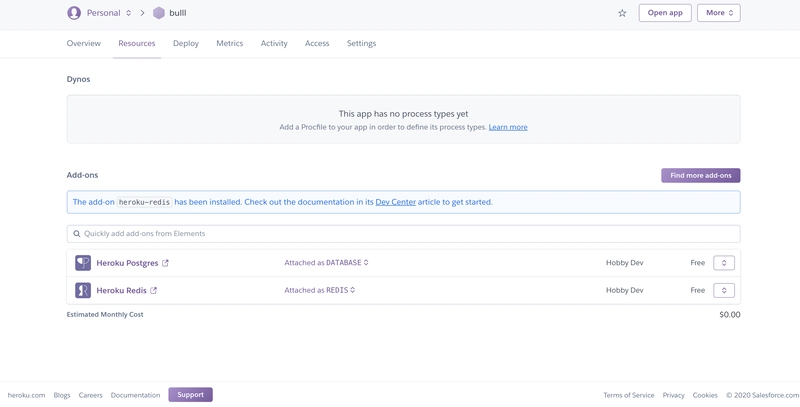Click the Dynos section heading
Image resolution: width=800 pixels, height=407 pixels.
click(x=78, y=80)
